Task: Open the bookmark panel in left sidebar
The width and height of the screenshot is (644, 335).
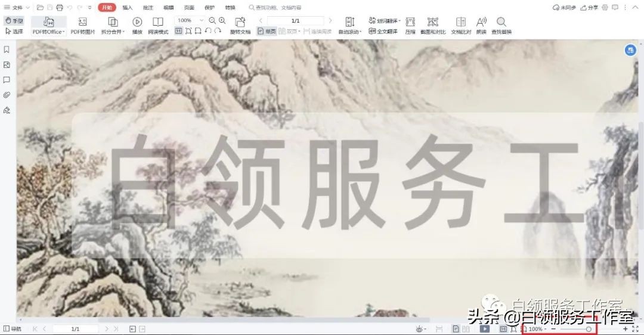Action: coord(7,49)
